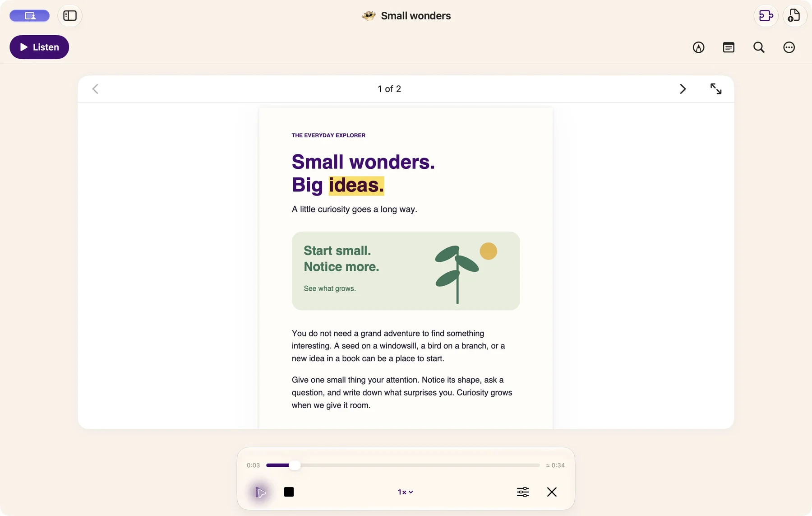Click the '0:03' elapsed time label
The image size is (812, 516).
pyautogui.click(x=253, y=465)
